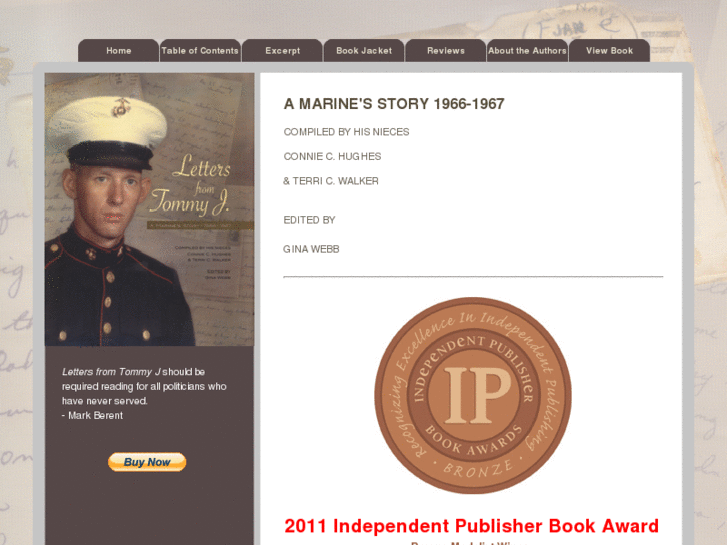Click the Mark Berent quote attribution

tap(92, 416)
